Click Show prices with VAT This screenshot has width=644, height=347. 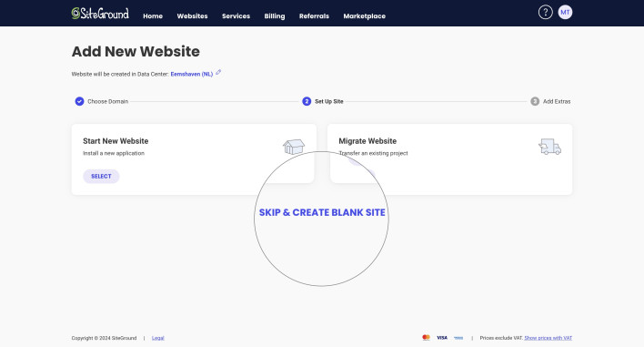click(x=548, y=338)
